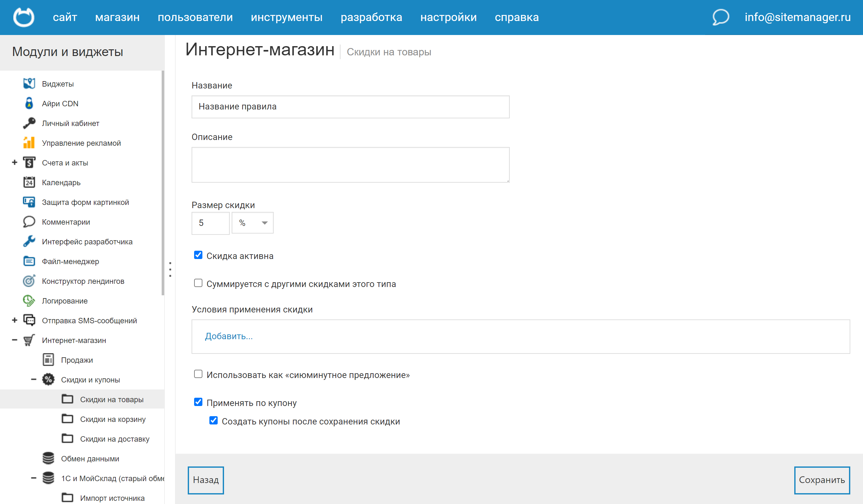Open Файл-менеджер via document icon
Image resolution: width=863 pixels, height=504 pixels.
click(29, 261)
